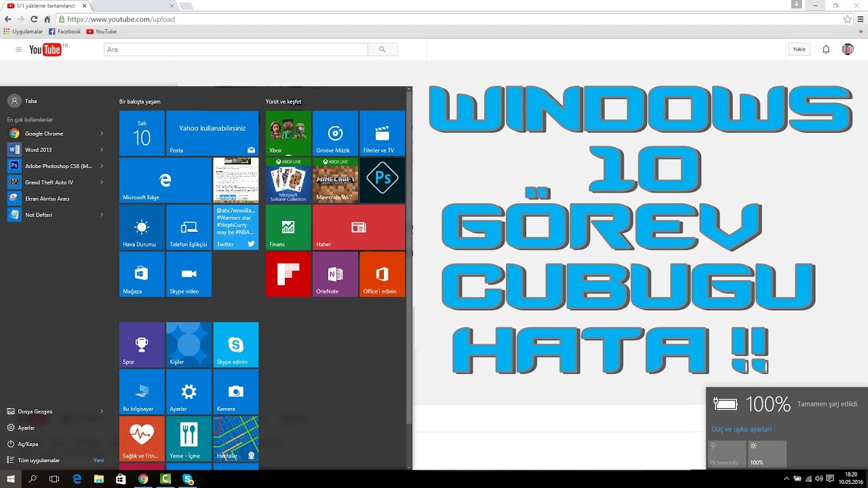This screenshot has height=488, width=868.
Task: Click the Windows Start button
Action: 11,479
